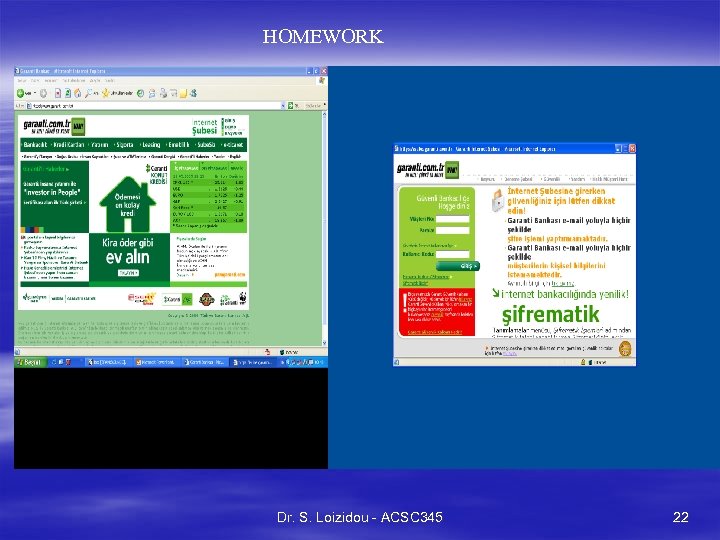Click the underlined link in red warning box
This screenshot has width=720, height=540.
(x=434, y=332)
